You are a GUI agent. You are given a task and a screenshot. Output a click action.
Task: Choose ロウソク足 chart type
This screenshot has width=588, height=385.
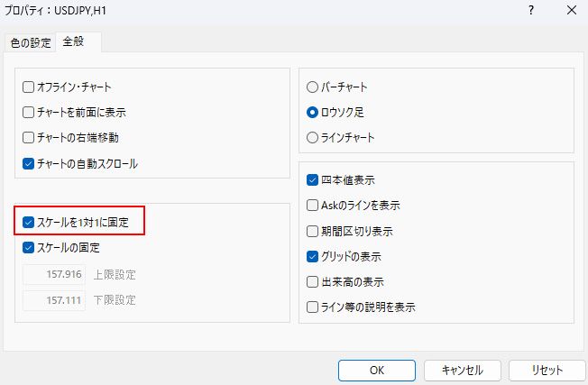[313, 113]
